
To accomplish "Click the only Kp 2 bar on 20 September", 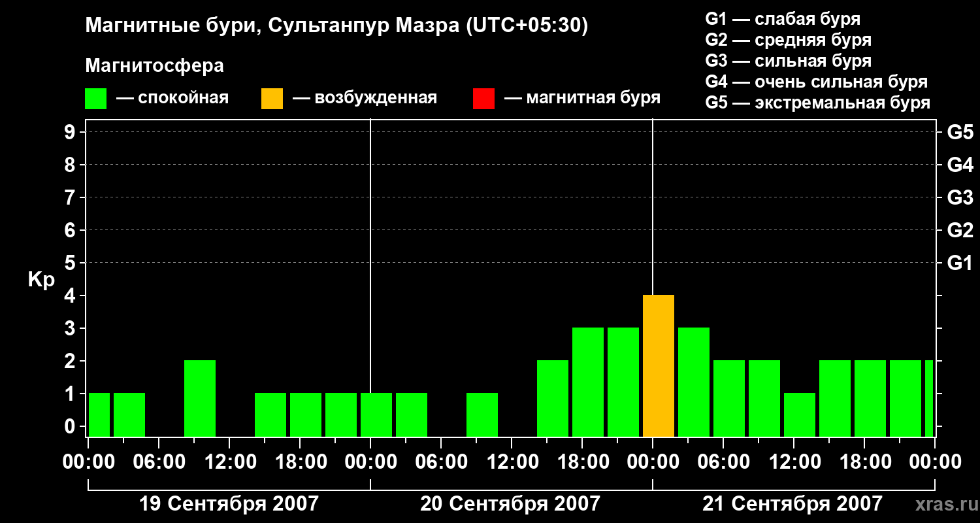I will (x=553, y=399).
